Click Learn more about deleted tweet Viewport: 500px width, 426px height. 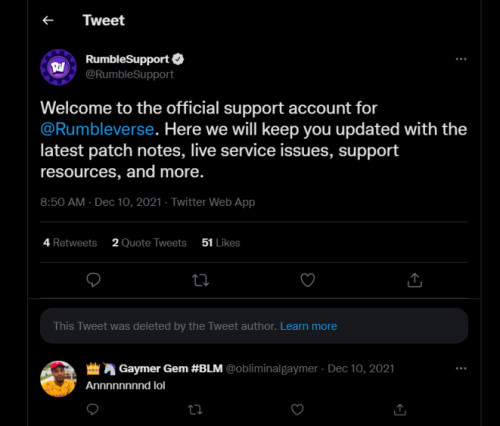[x=308, y=326]
